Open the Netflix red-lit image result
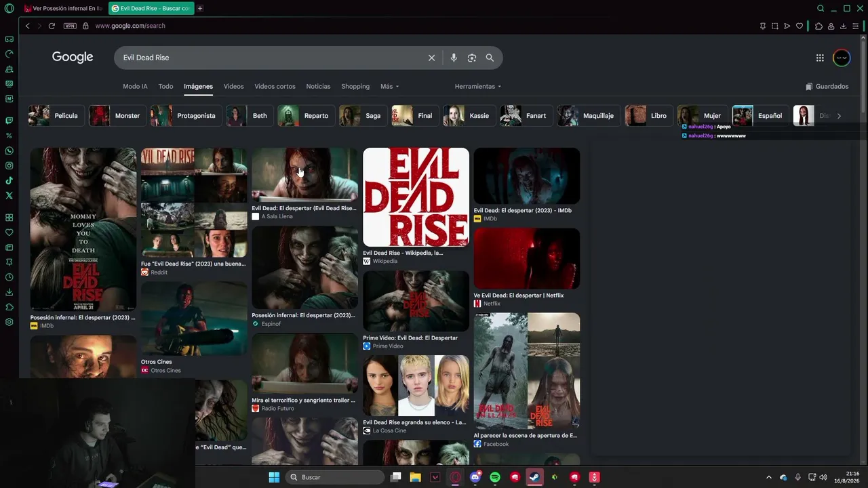868x488 pixels. point(527,258)
